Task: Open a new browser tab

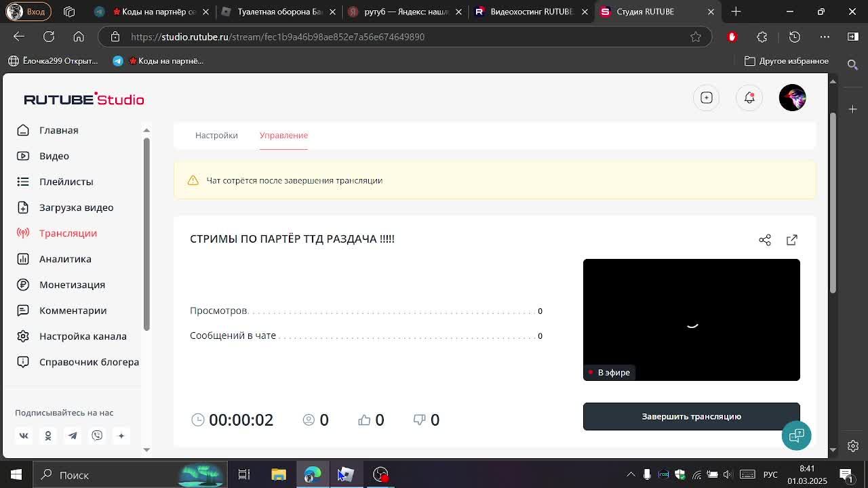Action: 736,12
